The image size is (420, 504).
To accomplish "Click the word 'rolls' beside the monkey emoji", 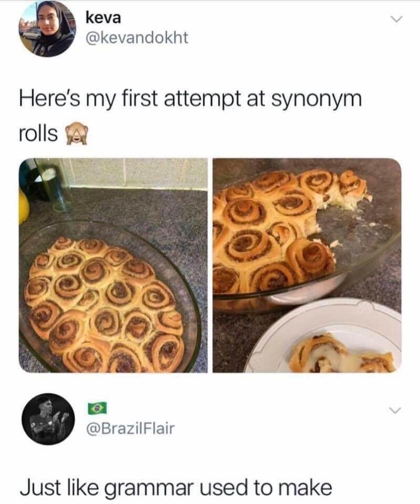I will coord(38,134).
